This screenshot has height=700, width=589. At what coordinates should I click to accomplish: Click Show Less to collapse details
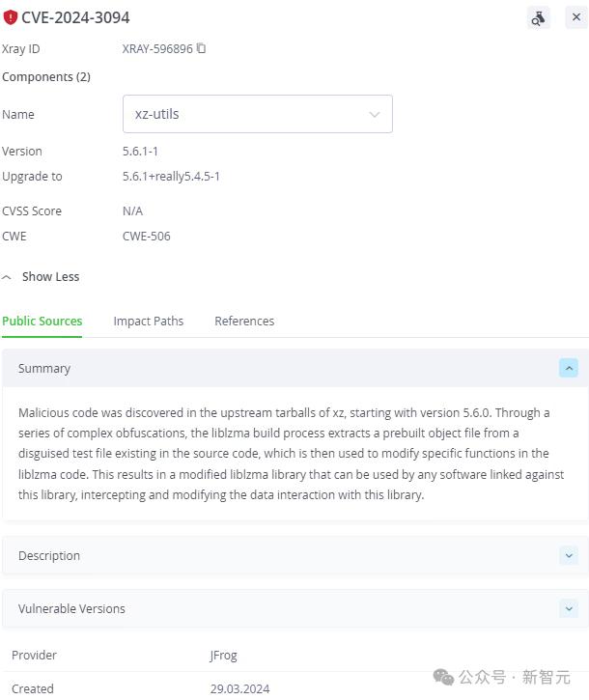click(x=50, y=276)
